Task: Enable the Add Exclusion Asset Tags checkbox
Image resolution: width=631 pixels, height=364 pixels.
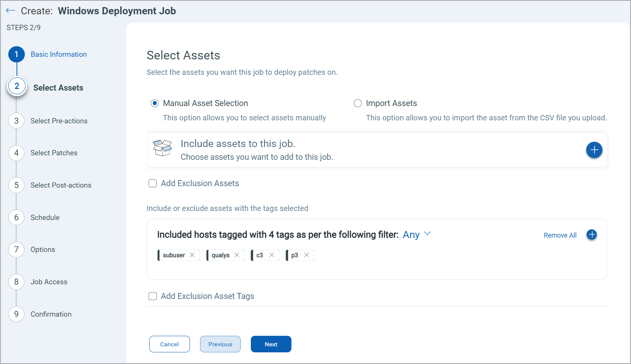Action: point(152,296)
